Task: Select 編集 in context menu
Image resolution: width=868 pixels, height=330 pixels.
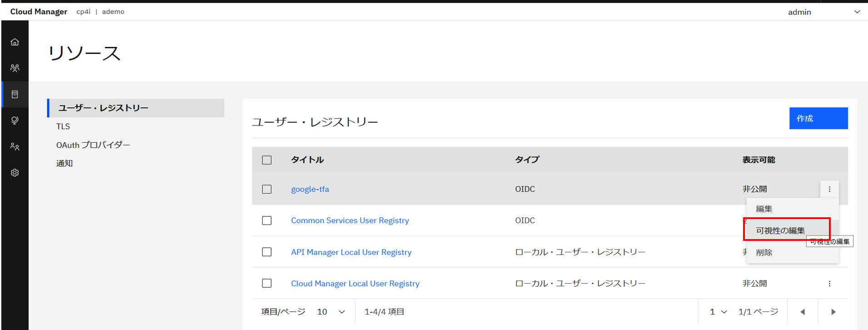Action: coord(793,209)
